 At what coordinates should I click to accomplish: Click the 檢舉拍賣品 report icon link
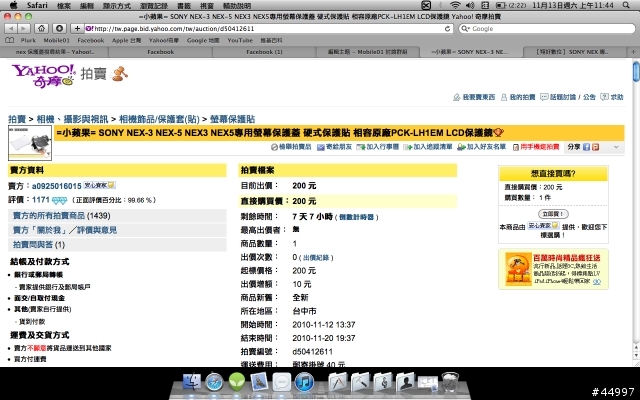[x=291, y=147]
